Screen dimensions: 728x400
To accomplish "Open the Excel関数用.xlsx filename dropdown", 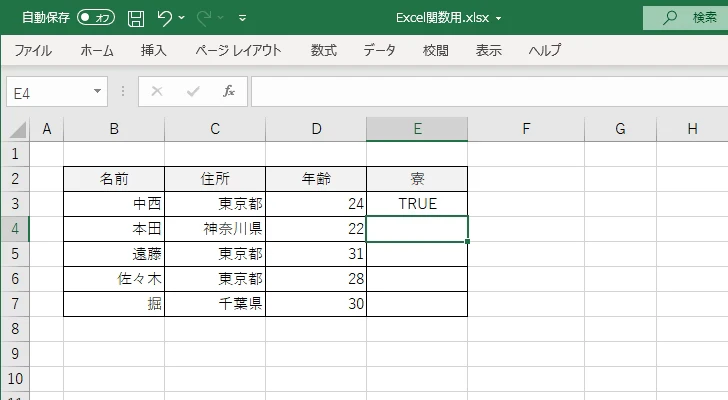I will click(x=498, y=19).
